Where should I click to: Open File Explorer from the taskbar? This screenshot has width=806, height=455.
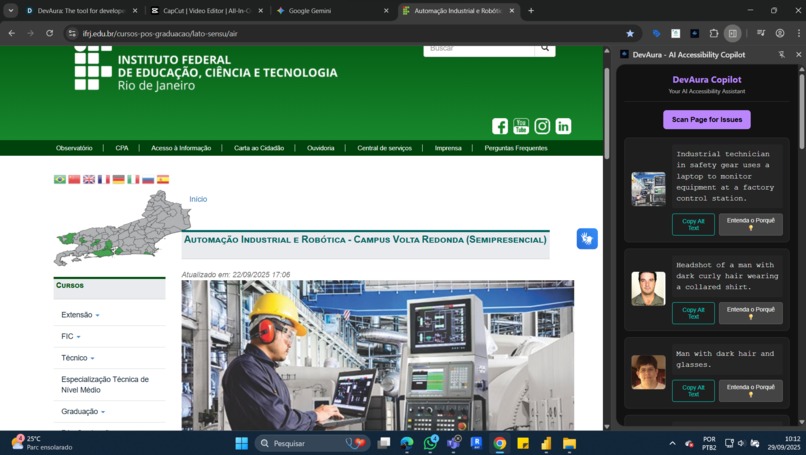coord(569,443)
